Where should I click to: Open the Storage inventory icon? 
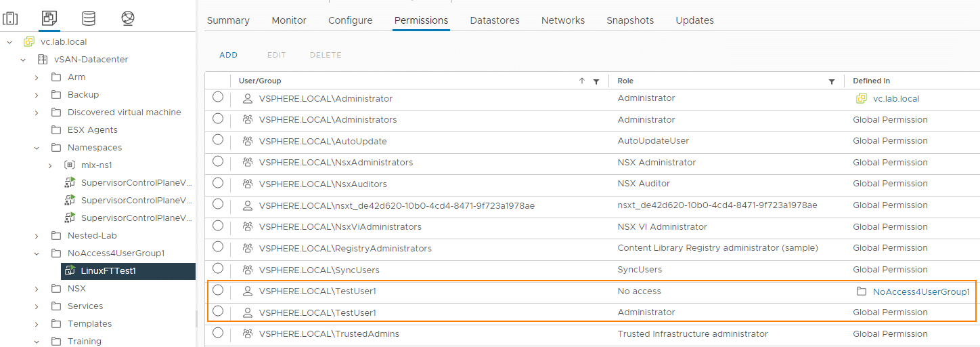click(89, 18)
